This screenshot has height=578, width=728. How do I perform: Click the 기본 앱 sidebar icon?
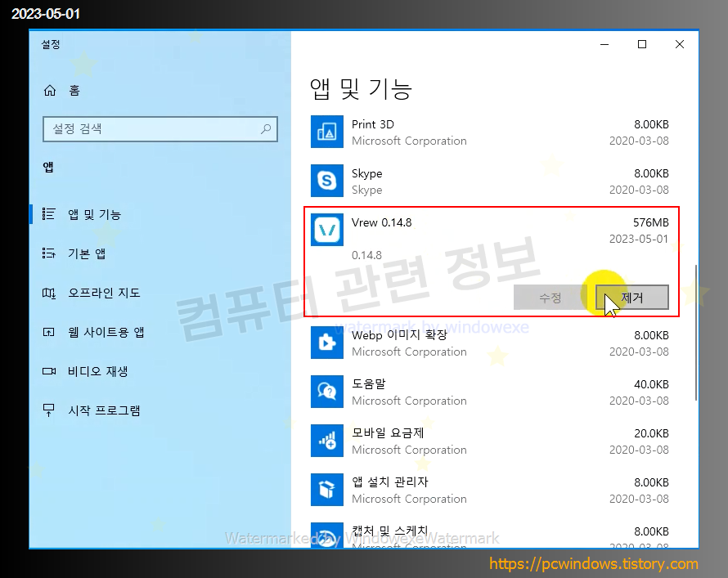49,253
